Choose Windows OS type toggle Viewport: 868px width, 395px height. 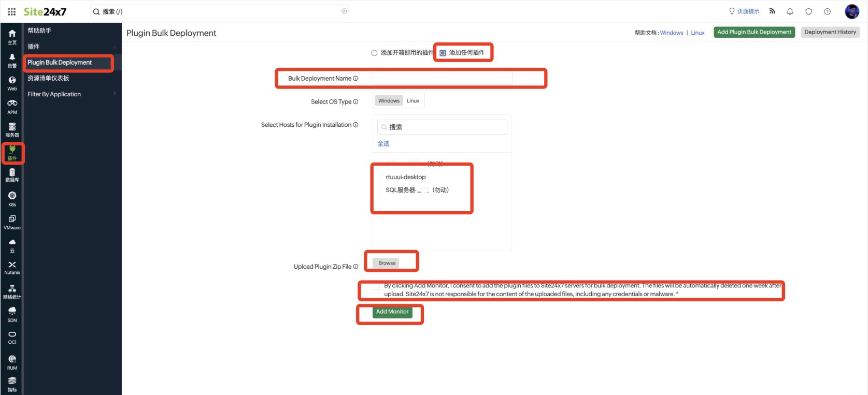(389, 101)
